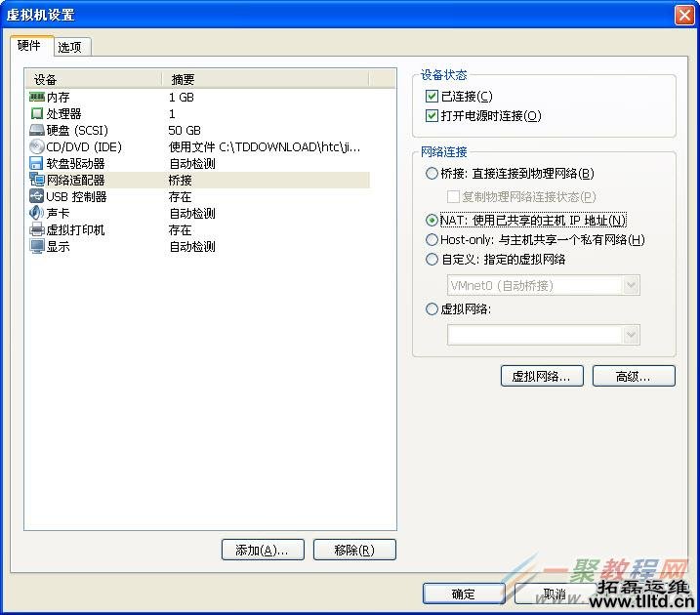Click the 虚拟打印机 row label

tap(76, 229)
